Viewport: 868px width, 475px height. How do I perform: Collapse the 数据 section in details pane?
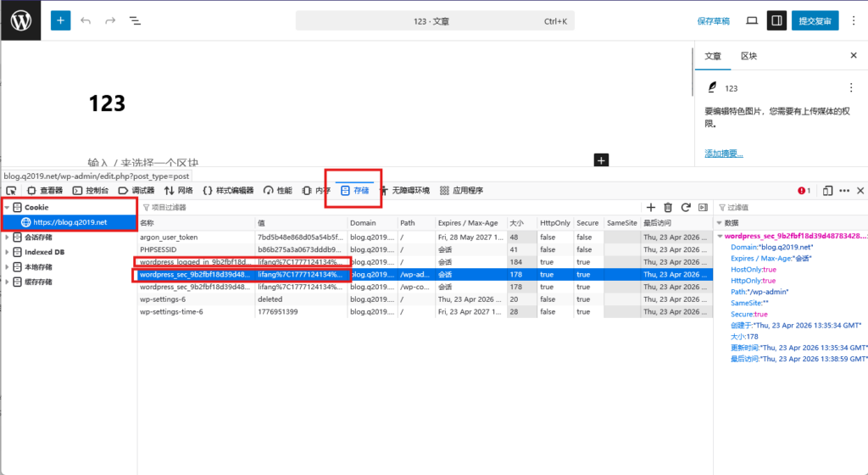[x=719, y=222]
